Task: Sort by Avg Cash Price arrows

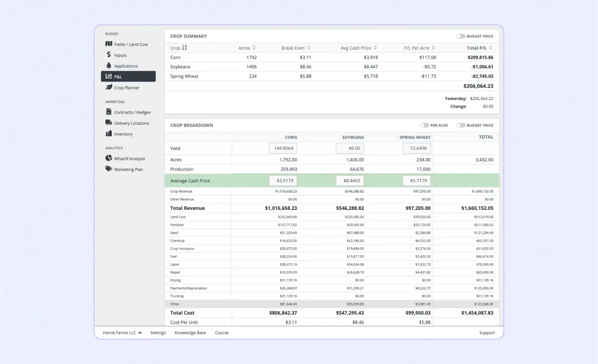Action: pyautogui.click(x=375, y=48)
